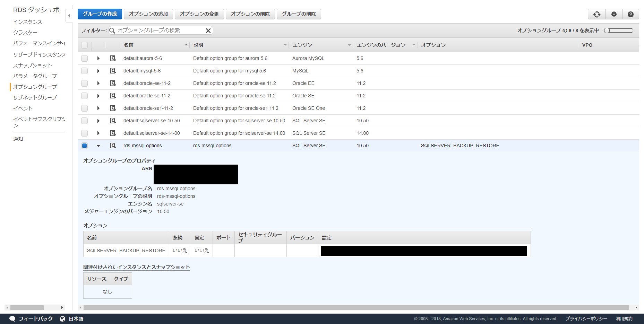Viewport: 644px width, 324px height.
Task: Open the エンジン column sort dropdown
Action: click(x=349, y=45)
